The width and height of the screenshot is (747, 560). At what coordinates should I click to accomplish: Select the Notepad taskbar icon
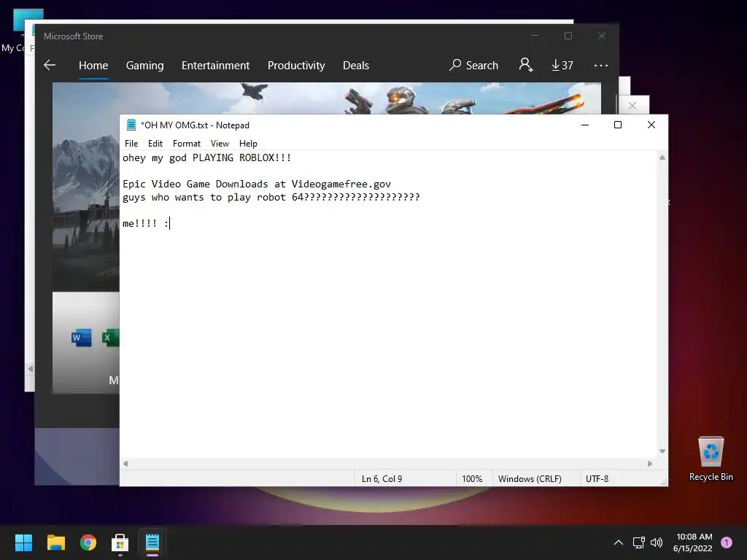[x=152, y=542]
